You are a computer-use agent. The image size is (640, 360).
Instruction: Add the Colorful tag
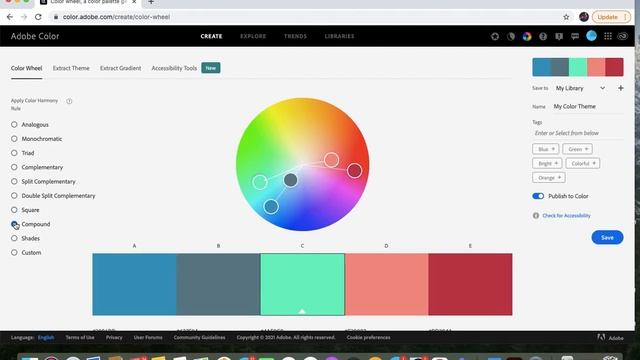582,163
